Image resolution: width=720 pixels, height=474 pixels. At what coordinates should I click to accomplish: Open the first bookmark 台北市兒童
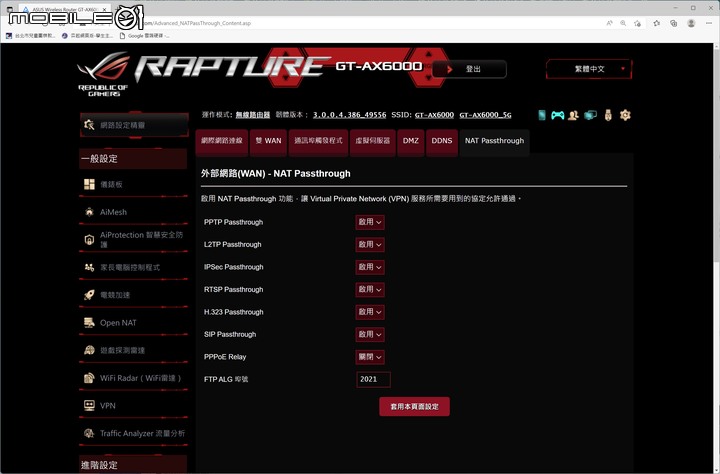click(31, 36)
